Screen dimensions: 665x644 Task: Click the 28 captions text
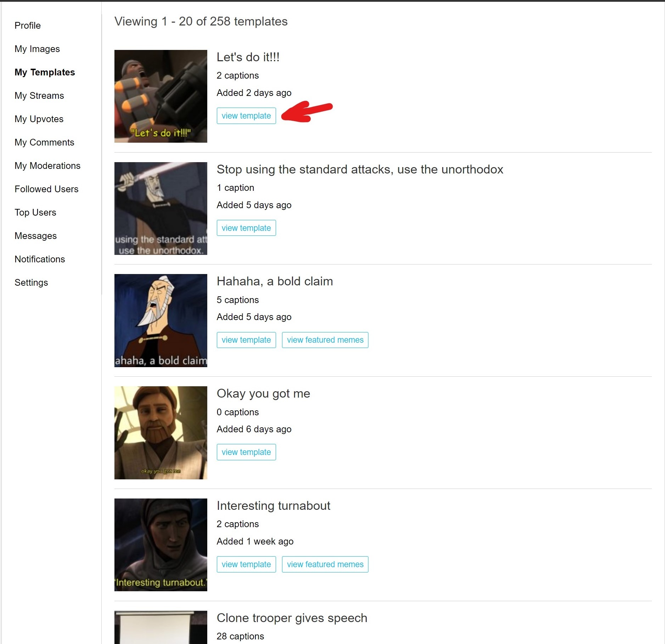pyautogui.click(x=240, y=636)
